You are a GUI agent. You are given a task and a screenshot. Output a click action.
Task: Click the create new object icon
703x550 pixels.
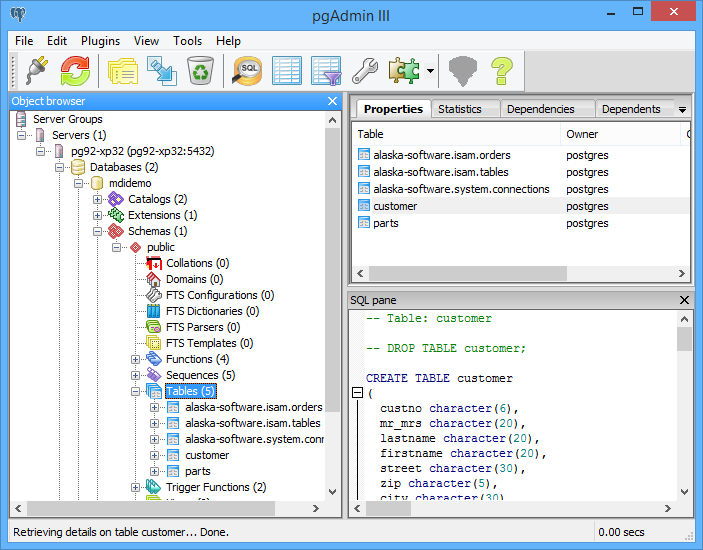tap(161, 70)
